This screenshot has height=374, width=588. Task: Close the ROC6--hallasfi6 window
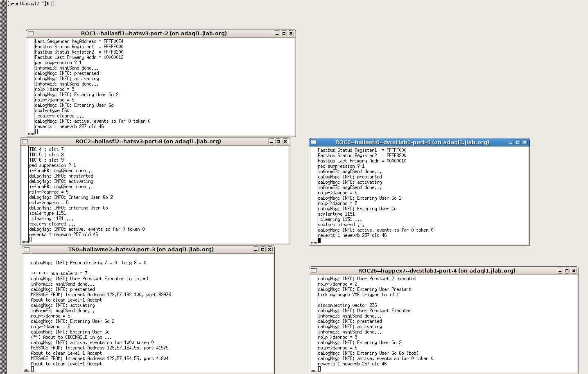pyautogui.click(x=525, y=142)
